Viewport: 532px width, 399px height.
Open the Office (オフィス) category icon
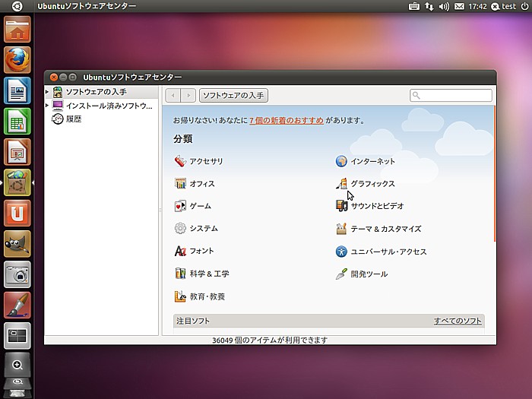180,184
